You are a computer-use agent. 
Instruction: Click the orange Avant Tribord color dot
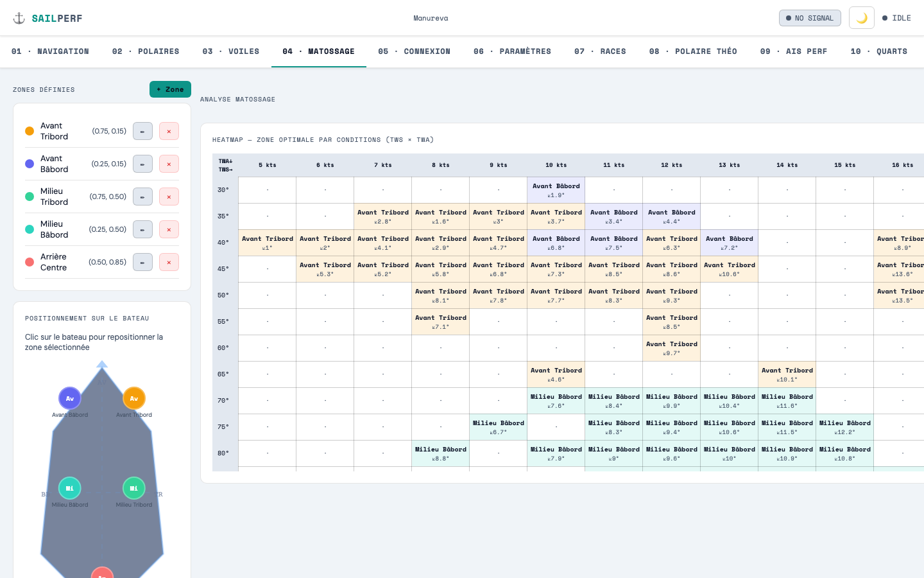tap(30, 131)
